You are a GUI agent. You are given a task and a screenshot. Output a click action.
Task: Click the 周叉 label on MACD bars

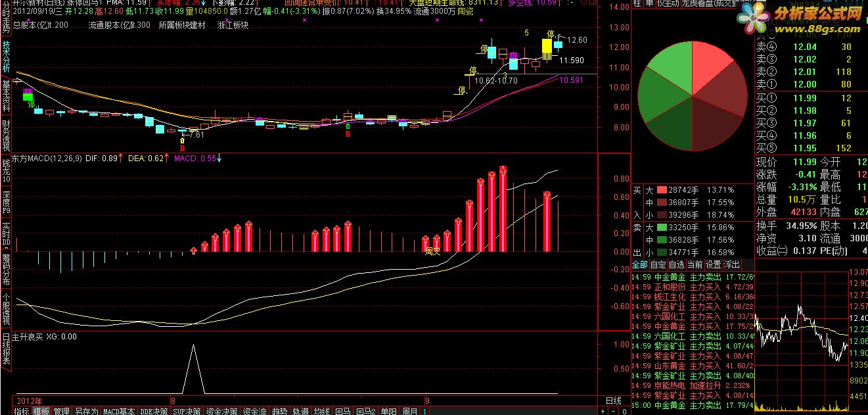point(431,250)
